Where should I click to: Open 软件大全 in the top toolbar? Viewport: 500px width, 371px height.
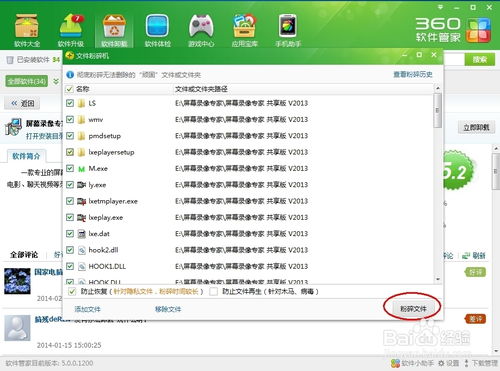click(27, 30)
